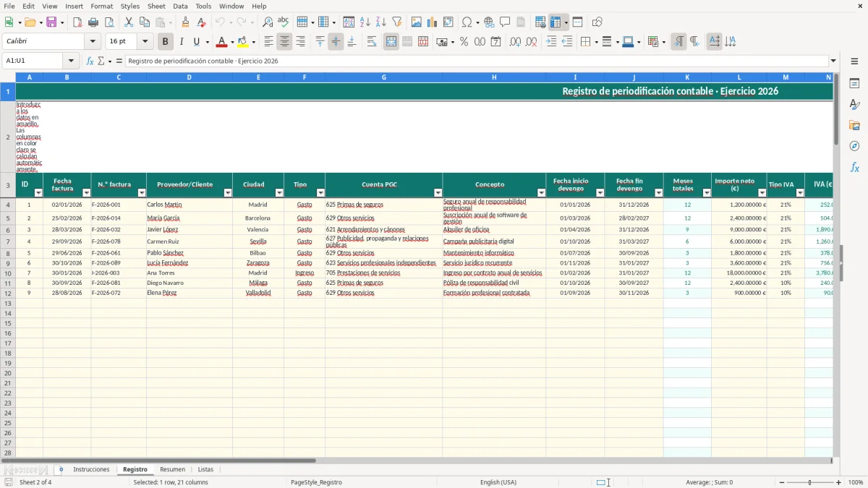This screenshot has height=488, width=868.
Task: Open the sidebar Styles icon
Action: tap(854, 104)
